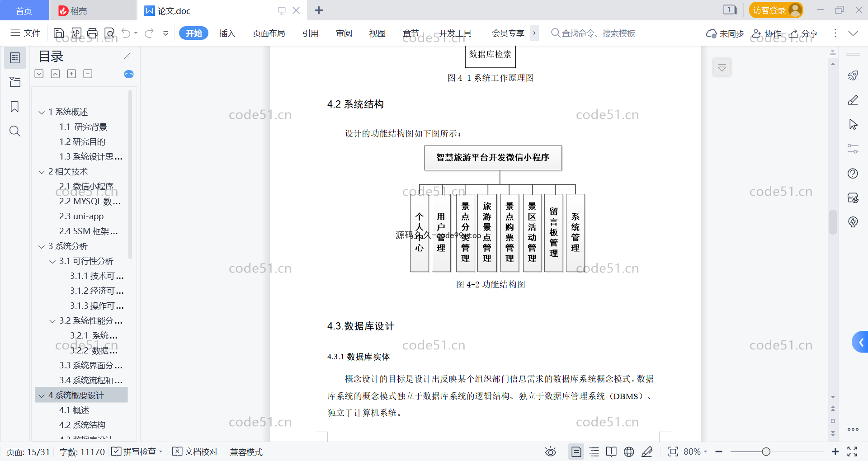Click the Undo arrow icon
The image size is (868, 461).
pyautogui.click(x=126, y=33)
